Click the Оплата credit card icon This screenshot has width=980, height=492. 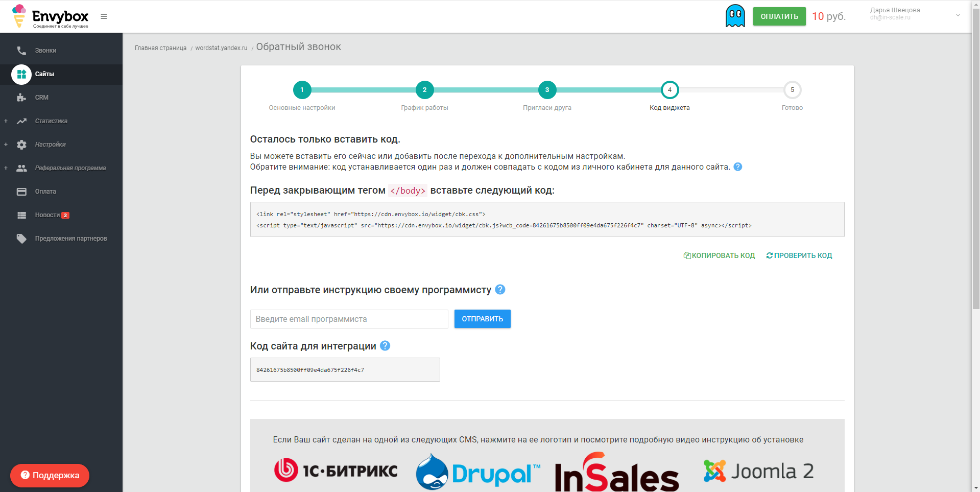point(21,192)
